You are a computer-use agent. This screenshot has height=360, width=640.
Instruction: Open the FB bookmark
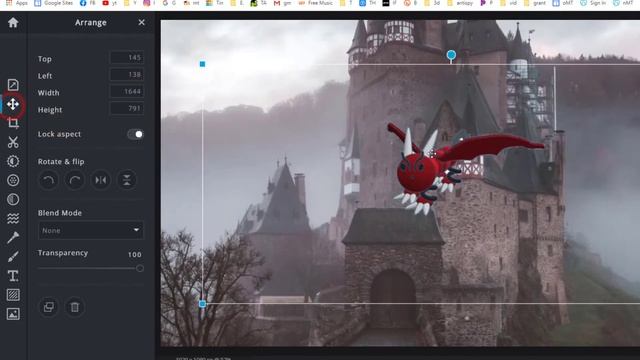88,3
